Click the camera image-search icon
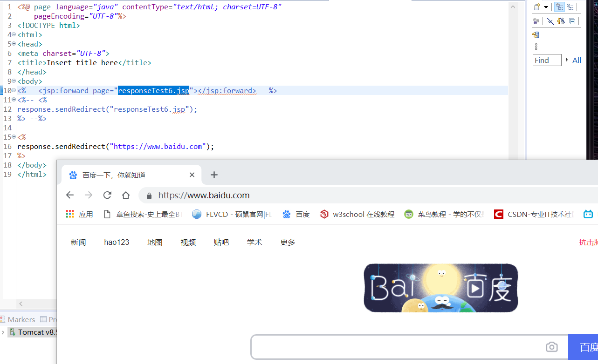Screen dimensions: 598x364 [552, 347]
